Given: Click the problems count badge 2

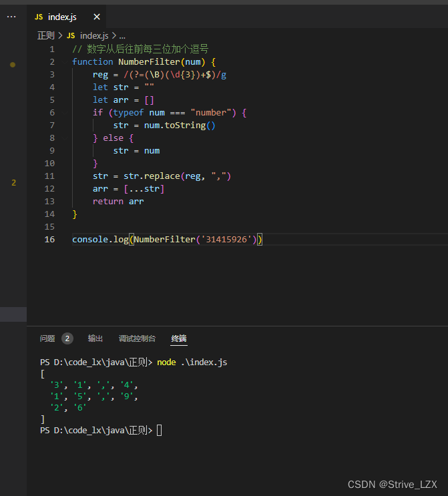Looking at the screenshot, I should (x=67, y=338).
